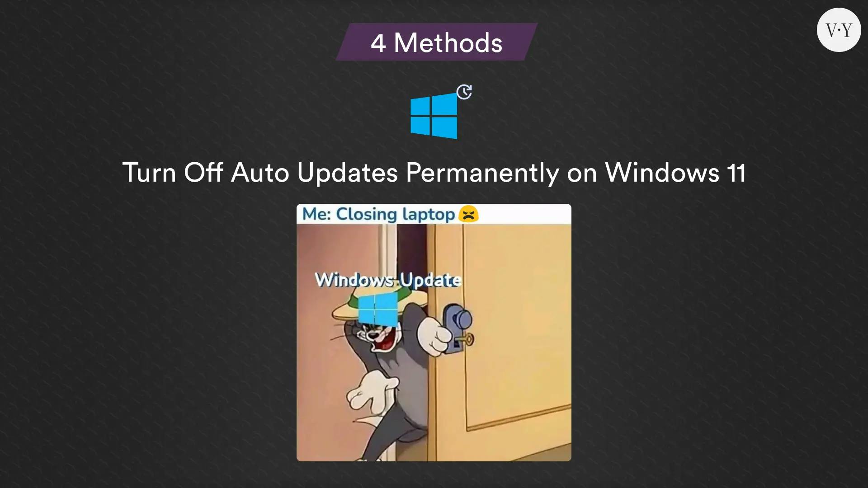
Task: Click the '4 Methods' label banner
Action: point(434,42)
